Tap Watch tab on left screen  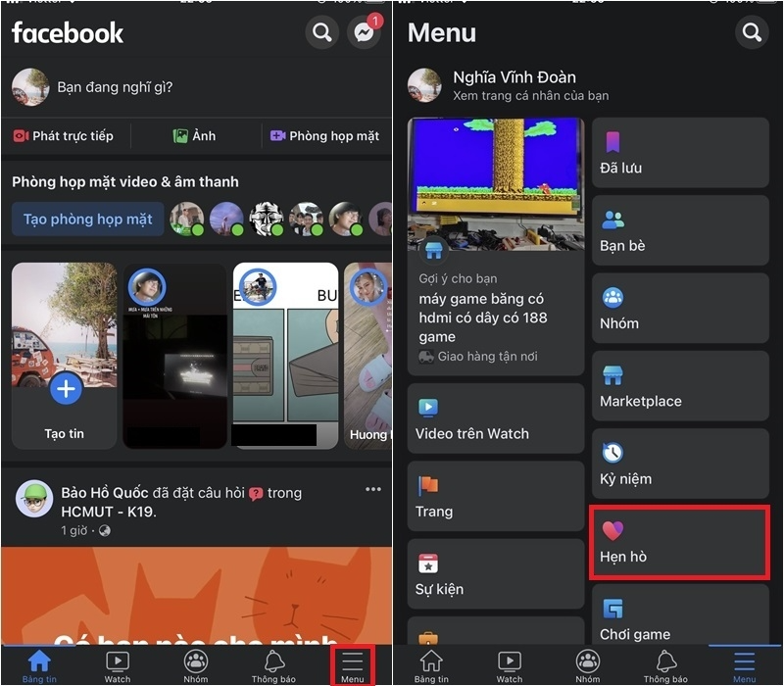pyautogui.click(x=118, y=666)
